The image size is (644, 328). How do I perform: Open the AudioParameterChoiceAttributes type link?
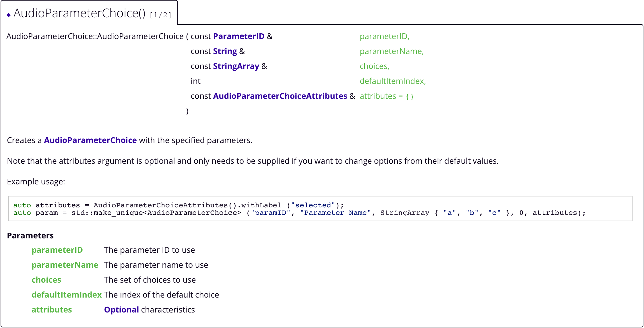(280, 96)
